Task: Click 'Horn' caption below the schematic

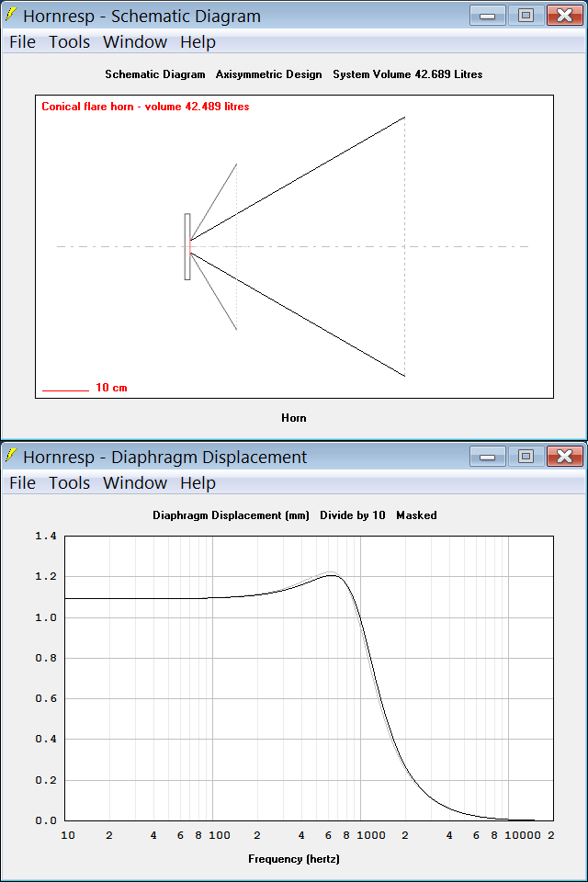Action: coord(294,418)
